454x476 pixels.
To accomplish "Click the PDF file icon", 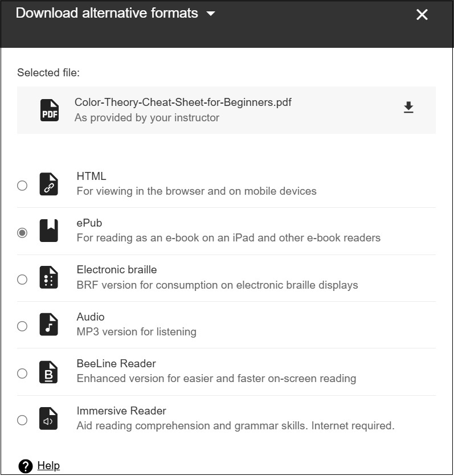I will tap(50, 110).
